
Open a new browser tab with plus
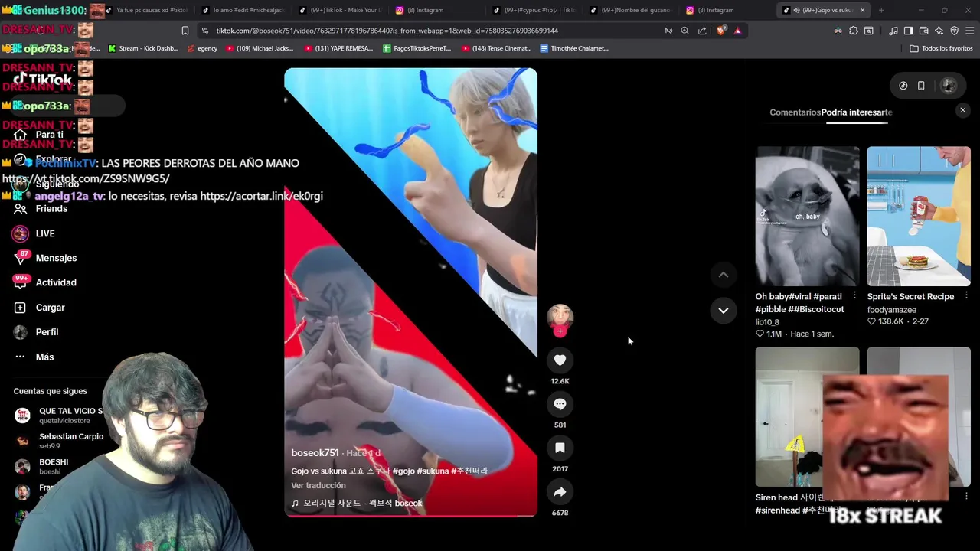tap(881, 10)
